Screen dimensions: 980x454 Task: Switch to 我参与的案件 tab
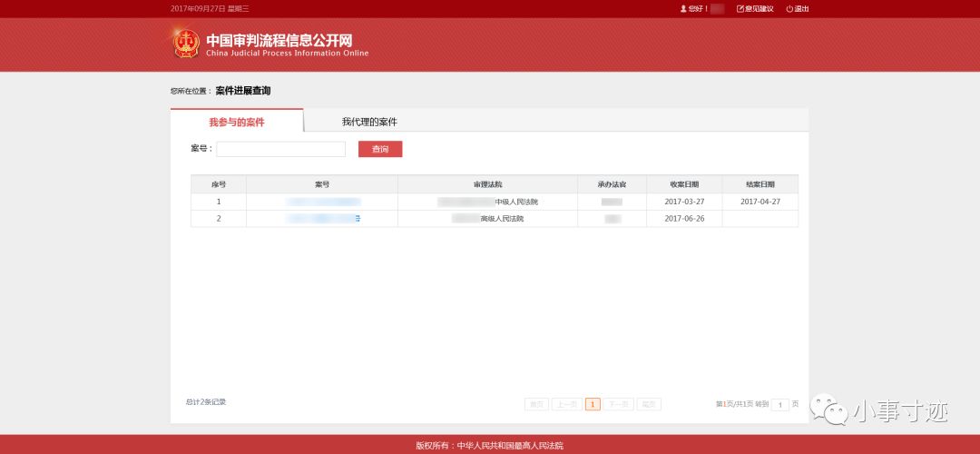coord(237,122)
